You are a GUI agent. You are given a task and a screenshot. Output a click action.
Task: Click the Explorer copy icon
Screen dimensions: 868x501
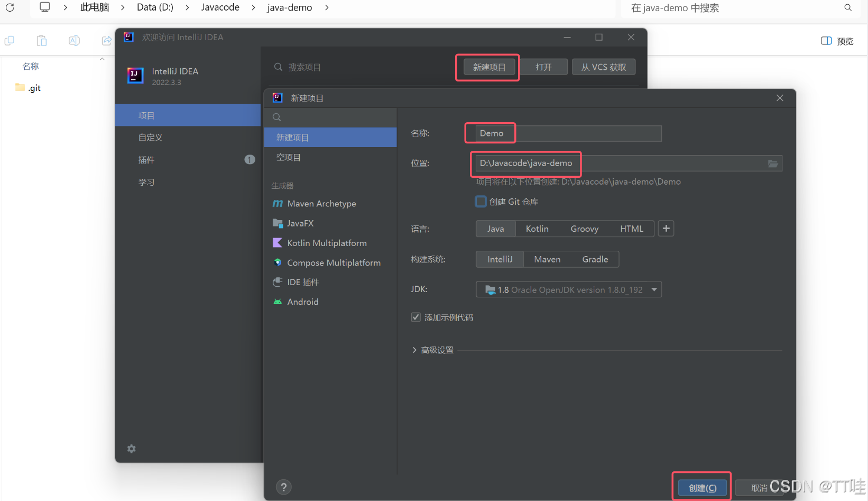click(10, 41)
